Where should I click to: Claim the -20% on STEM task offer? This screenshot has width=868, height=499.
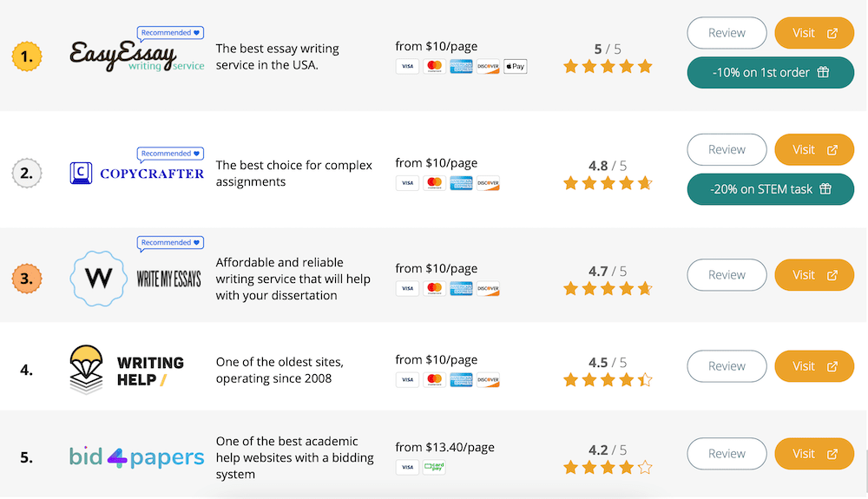(x=771, y=189)
